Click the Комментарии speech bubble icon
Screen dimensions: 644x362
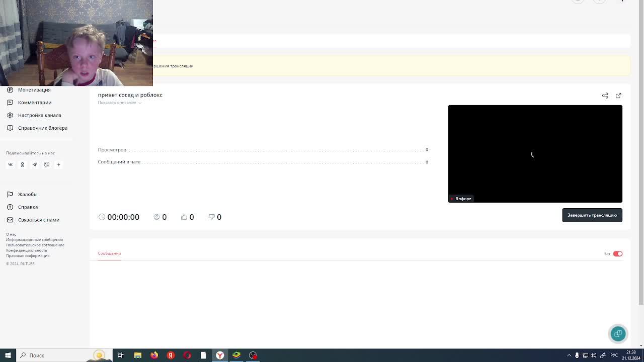10,103
